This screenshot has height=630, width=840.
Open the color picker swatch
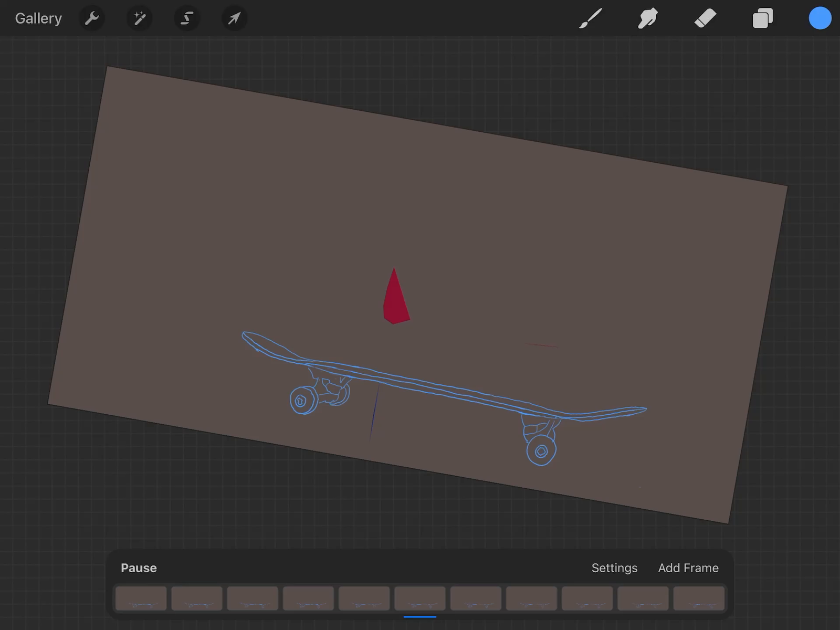tap(820, 18)
